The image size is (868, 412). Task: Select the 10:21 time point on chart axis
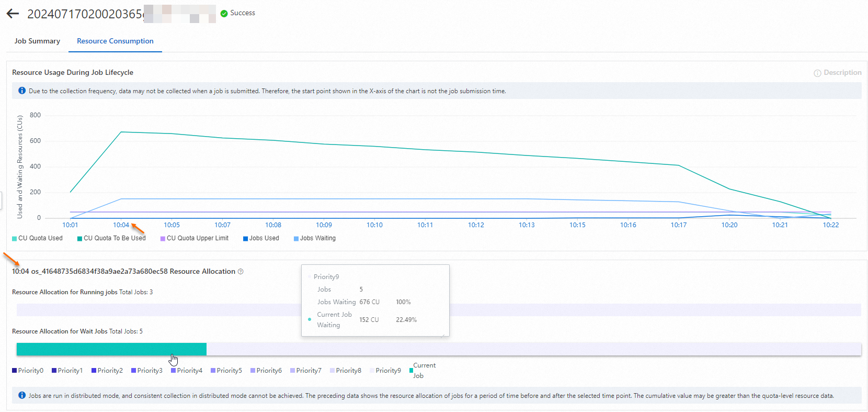pyautogui.click(x=780, y=225)
